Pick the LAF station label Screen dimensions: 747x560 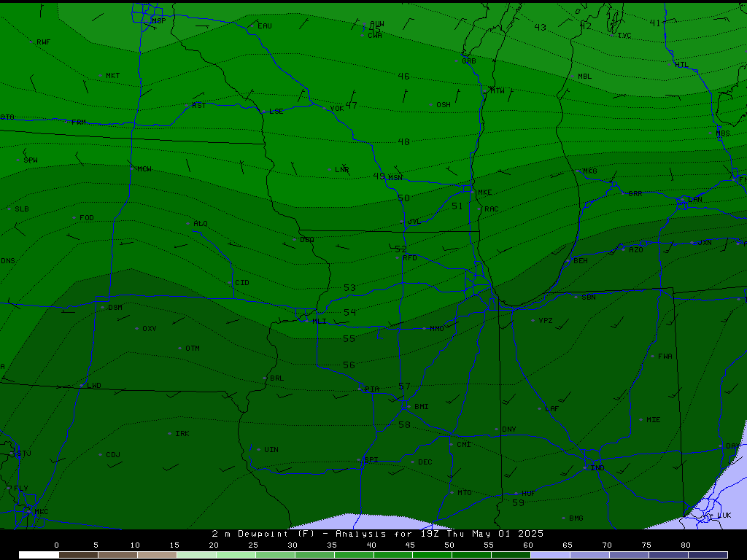(551, 408)
